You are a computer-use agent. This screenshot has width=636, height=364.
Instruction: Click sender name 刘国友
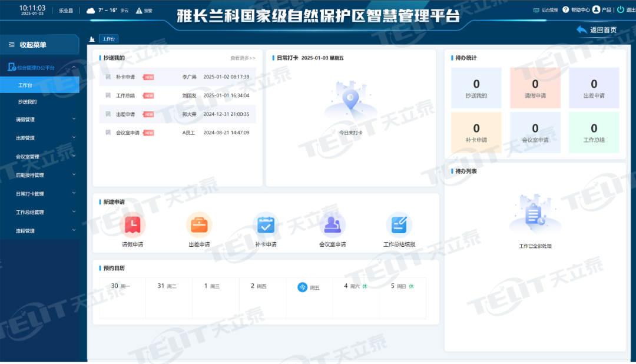point(189,96)
